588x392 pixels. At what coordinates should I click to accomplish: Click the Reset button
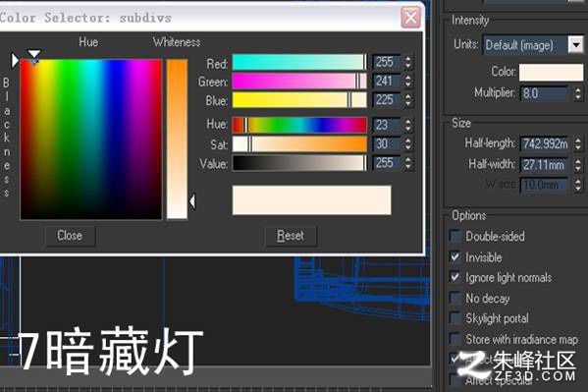291,236
